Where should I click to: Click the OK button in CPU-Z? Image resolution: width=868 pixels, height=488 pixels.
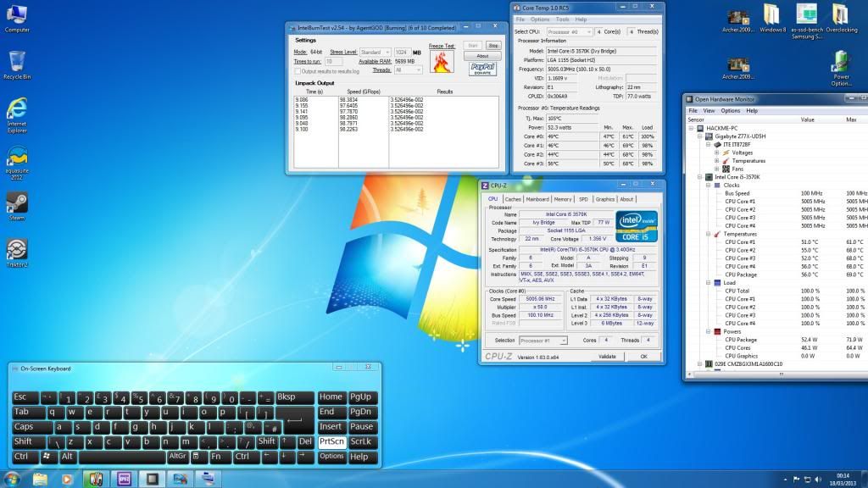(643, 357)
